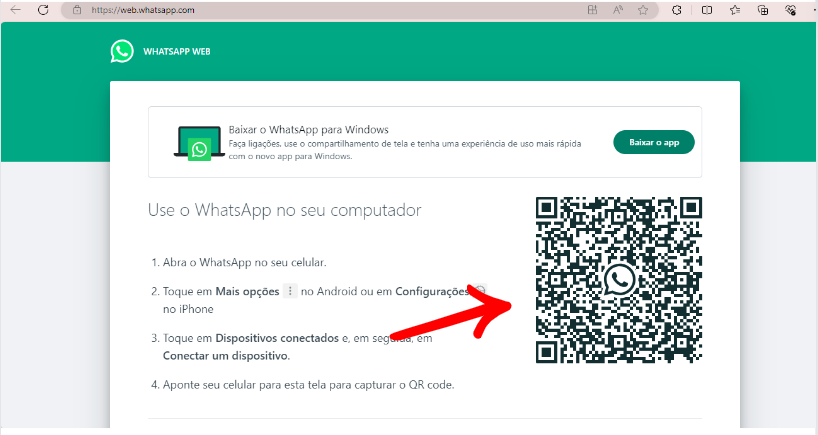Toggle the split window toolbar icon
Screen dimensions: 818x435
(707, 9)
